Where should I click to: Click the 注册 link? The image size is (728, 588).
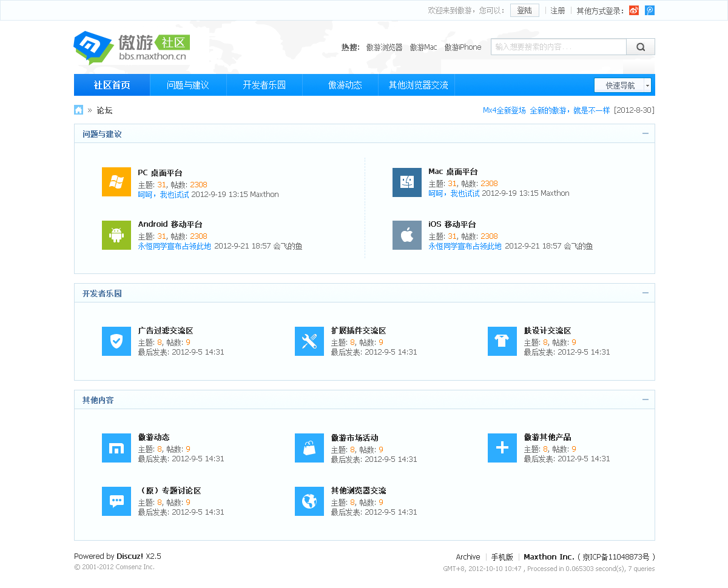(x=558, y=10)
